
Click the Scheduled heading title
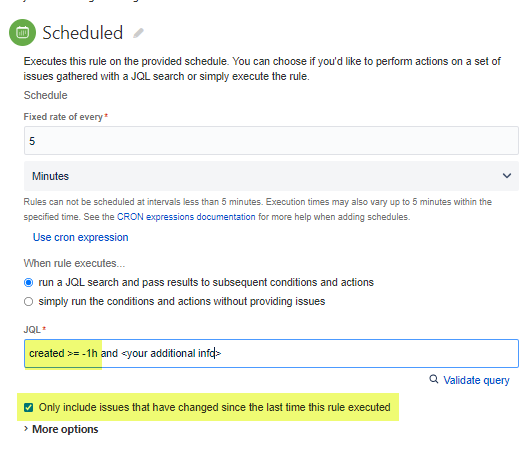pos(83,33)
